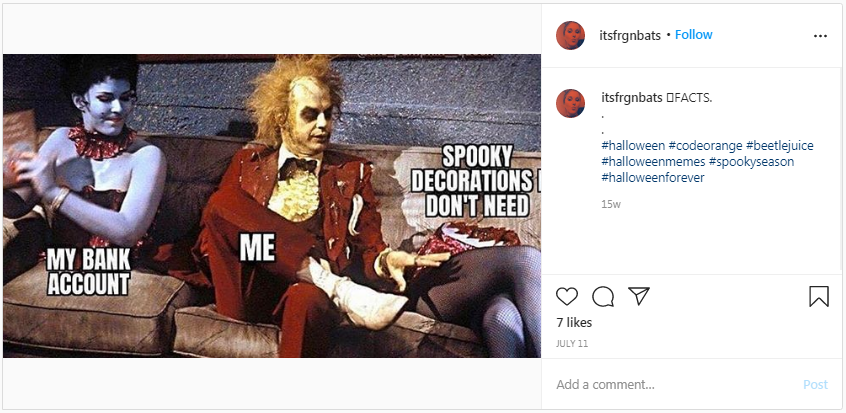Viewport: 846px width, 413px height.
Task: Click the header profile avatar
Action: tap(570, 36)
